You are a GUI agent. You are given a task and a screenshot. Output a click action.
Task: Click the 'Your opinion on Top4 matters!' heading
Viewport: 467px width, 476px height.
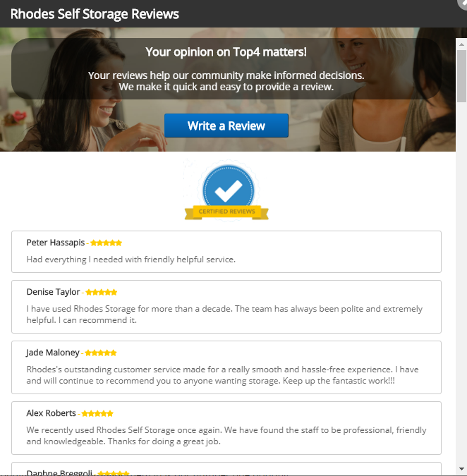click(226, 52)
